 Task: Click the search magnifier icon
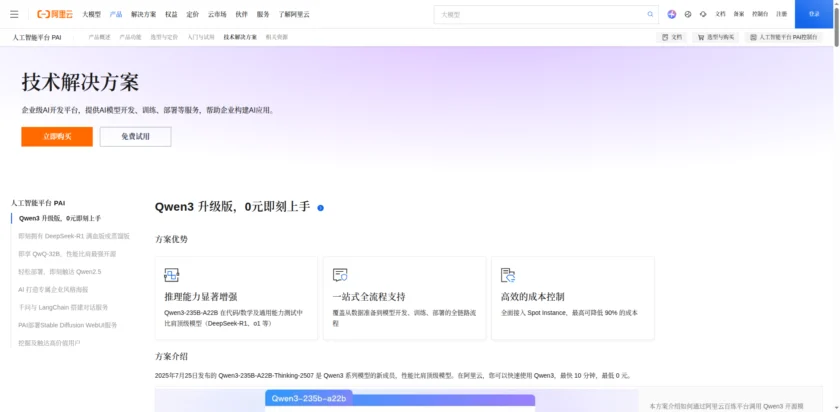[x=650, y=14]
